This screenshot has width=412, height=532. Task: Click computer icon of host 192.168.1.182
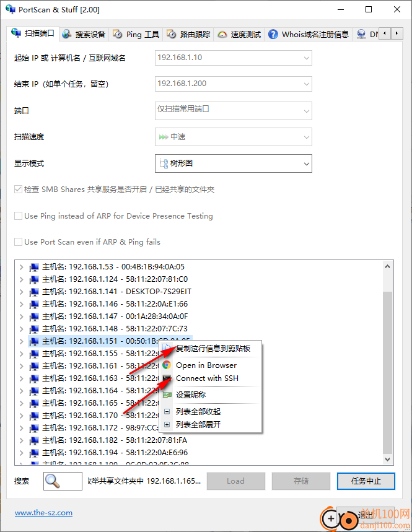34,441
